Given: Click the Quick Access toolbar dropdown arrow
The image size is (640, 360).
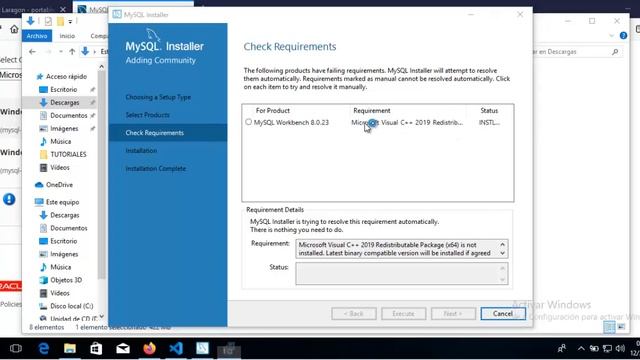Looking at the screenshot, I should pos(70,21).
